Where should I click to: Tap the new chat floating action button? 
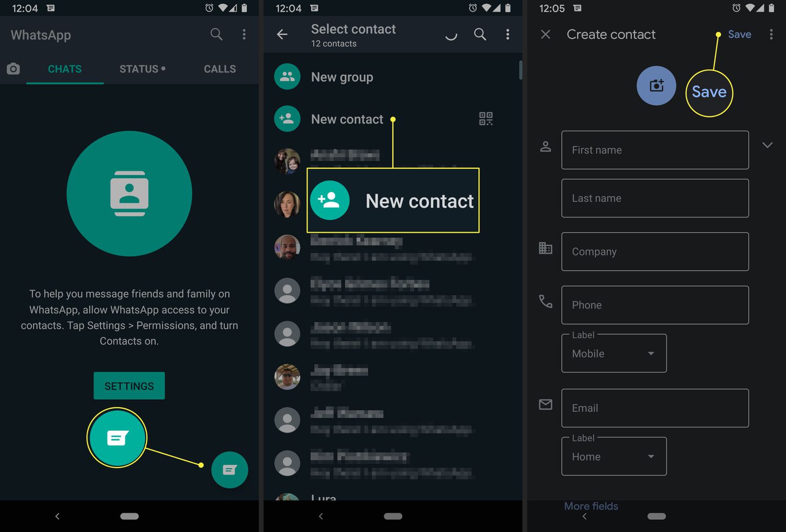point(230,470)
